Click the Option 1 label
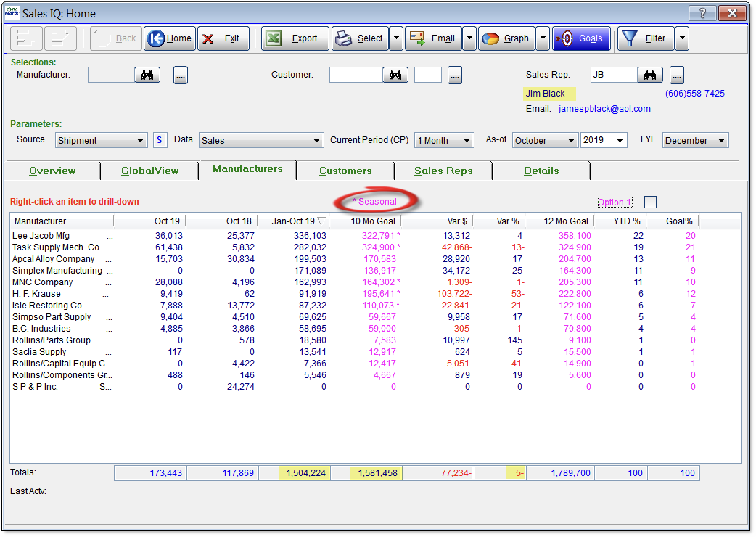The height and width of the screenshot is (537, 756). click(x=615, y=202)
